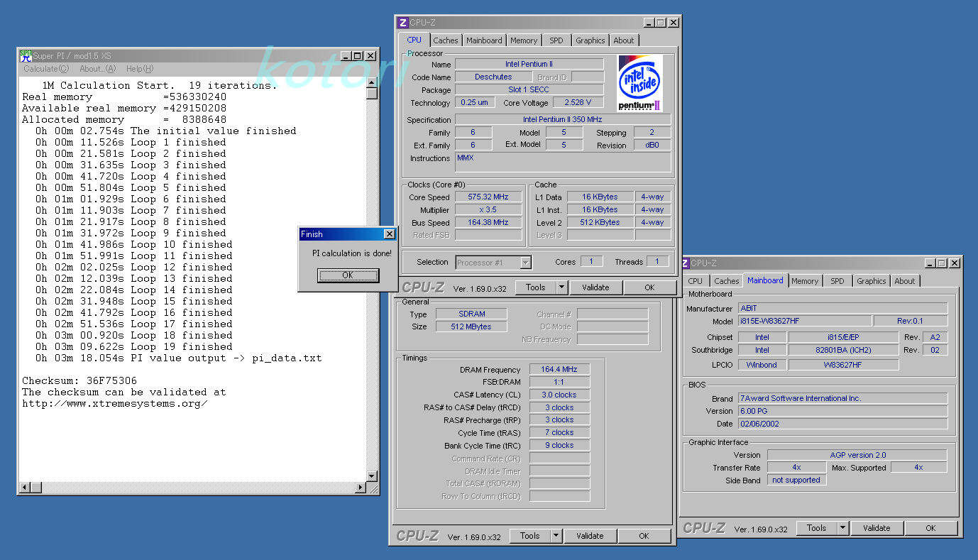Image resolution: width=978 pixels, height=560 pixels.
Task: Click Super PI horizontal scrollbar left arrow
Action: point(26,488)
